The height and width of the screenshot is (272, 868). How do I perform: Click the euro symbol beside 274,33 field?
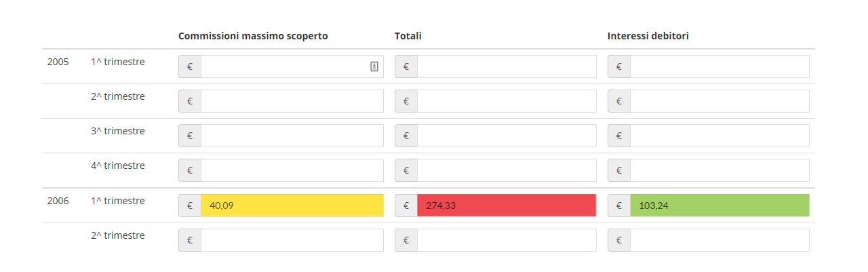coord(406,206)
